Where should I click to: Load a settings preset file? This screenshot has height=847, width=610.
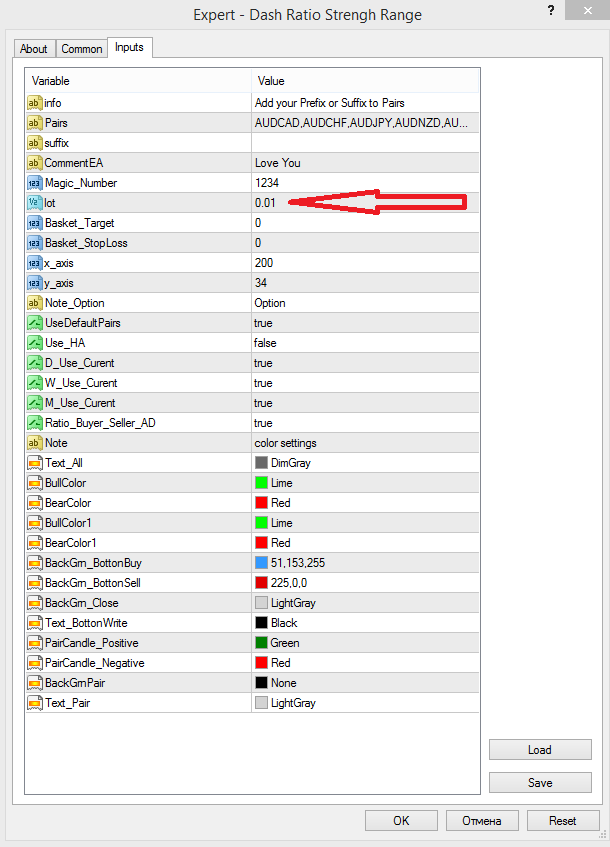[x=540, y=750]
